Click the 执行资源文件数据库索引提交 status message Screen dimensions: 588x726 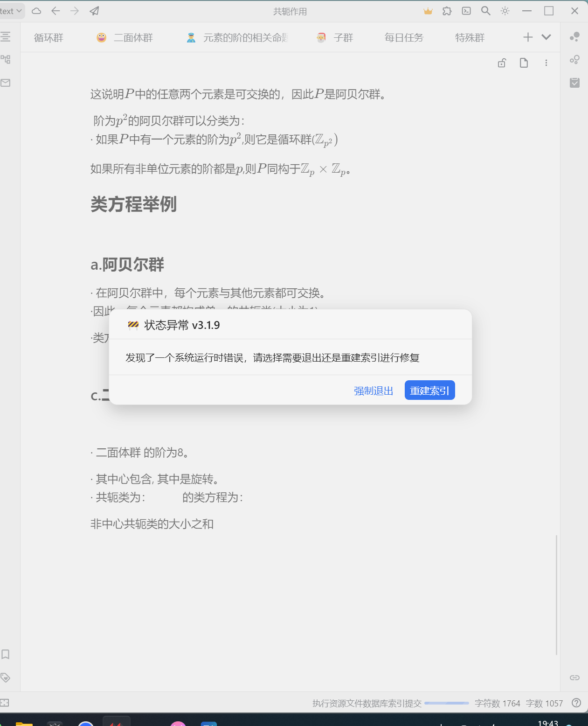point(367,703)
